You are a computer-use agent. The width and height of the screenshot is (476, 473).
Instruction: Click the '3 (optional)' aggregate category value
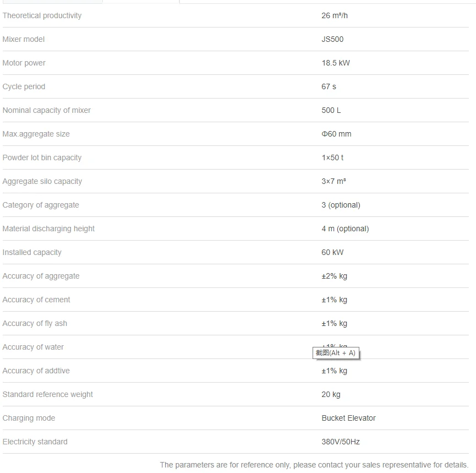(341, 205)
